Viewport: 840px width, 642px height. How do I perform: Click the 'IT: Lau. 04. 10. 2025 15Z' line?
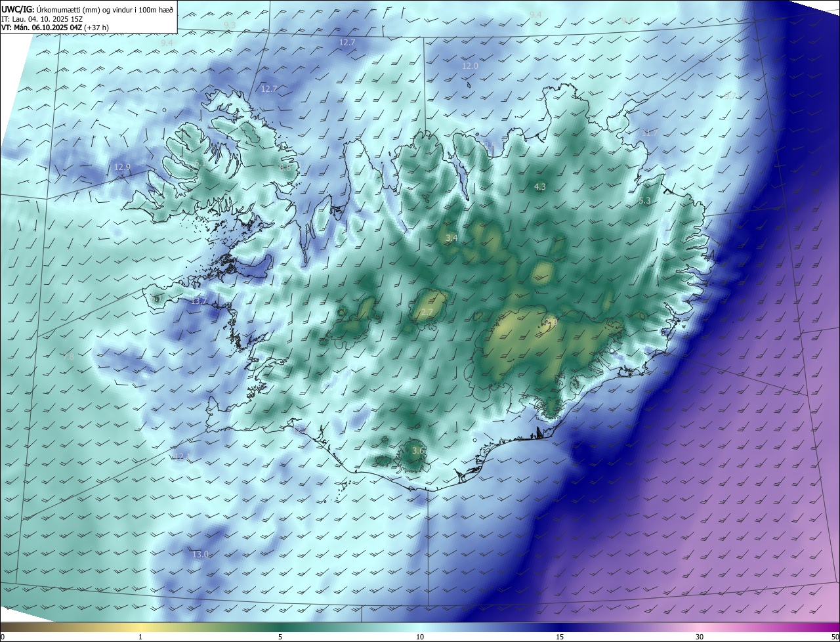point(42,18)
